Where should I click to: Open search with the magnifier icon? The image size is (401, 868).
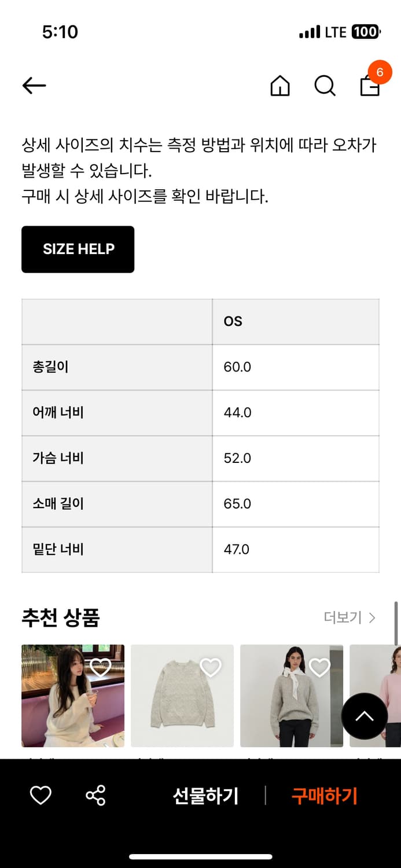pos(325,86)
